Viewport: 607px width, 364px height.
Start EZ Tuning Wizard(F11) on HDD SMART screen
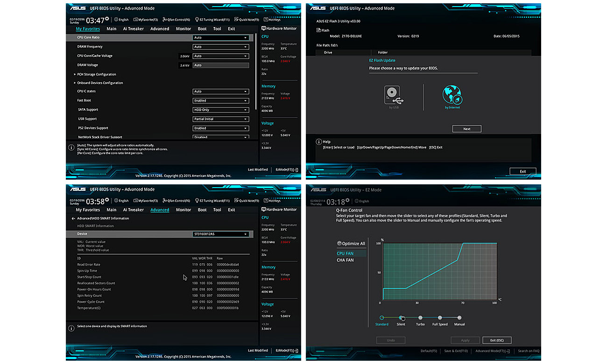[212, 201]
